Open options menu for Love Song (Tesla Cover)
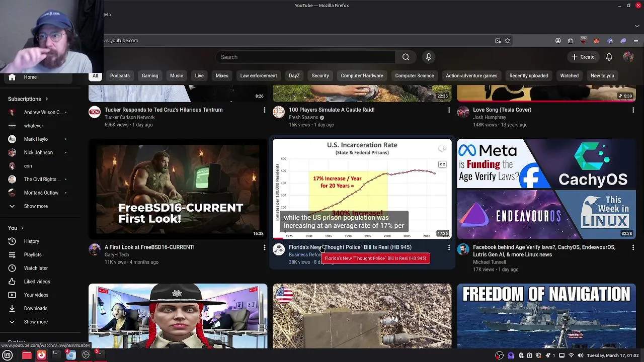Screen dimensions: 644x362 click(x=633, y=110)
